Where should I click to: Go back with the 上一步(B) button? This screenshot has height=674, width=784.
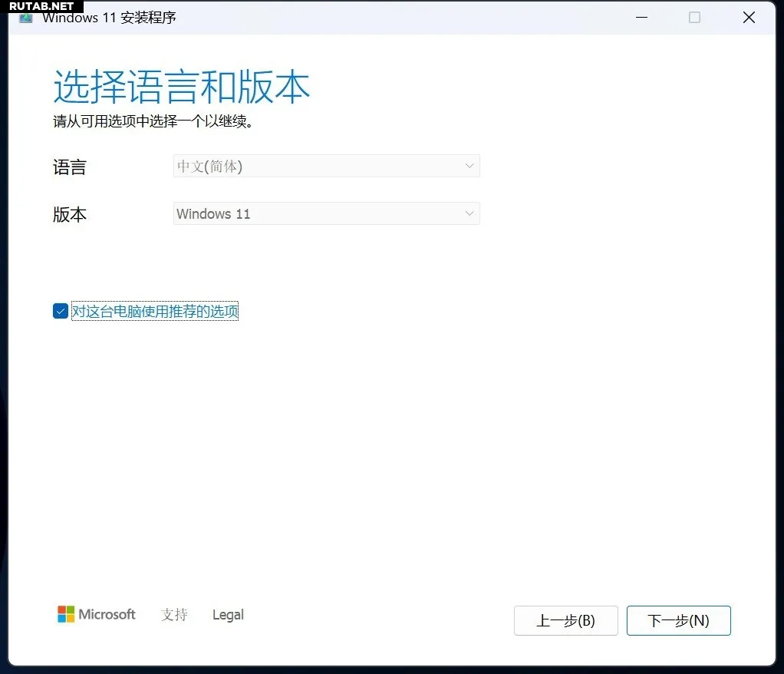(x=565, y=621)
